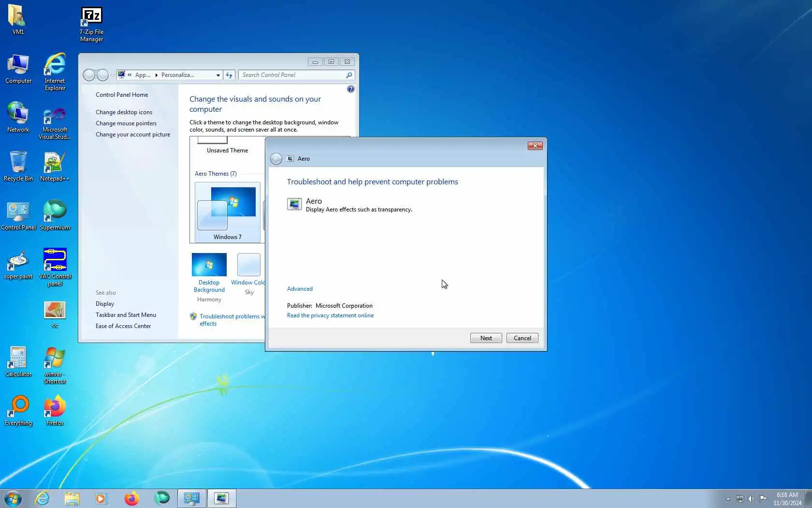Open Windows Explorer from the taskbar
The width and height of the screenshot is (812, 508).
pos(72,498)
